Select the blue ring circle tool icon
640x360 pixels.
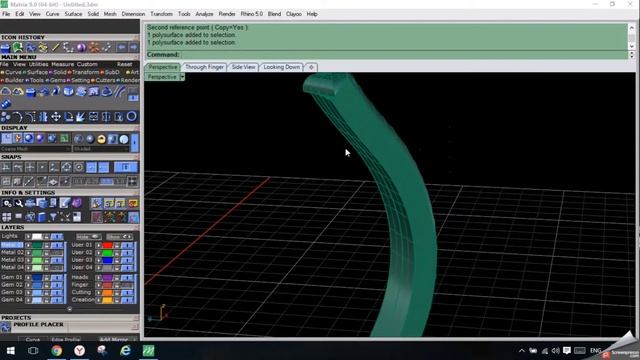click(x=131, y=117)
